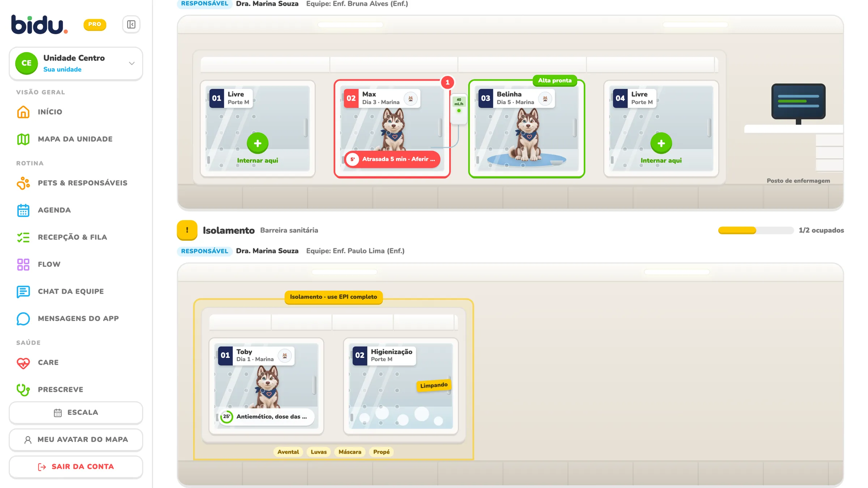
Task: Click the Alta pronta tag
Action: point(555,81)
